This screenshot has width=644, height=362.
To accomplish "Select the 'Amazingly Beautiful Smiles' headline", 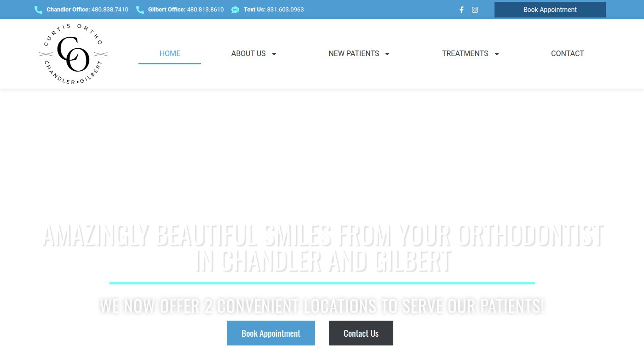I will (322, 248).
